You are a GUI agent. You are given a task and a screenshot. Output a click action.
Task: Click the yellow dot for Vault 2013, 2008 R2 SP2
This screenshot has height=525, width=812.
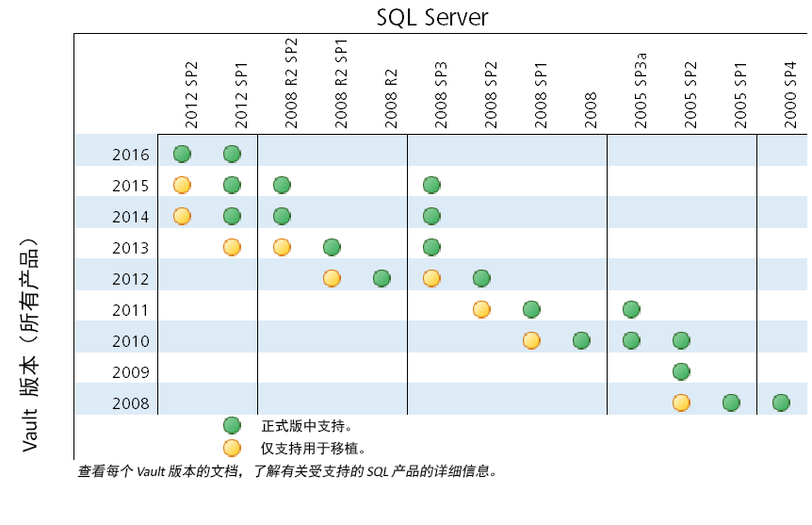click(x=282, y=247)
